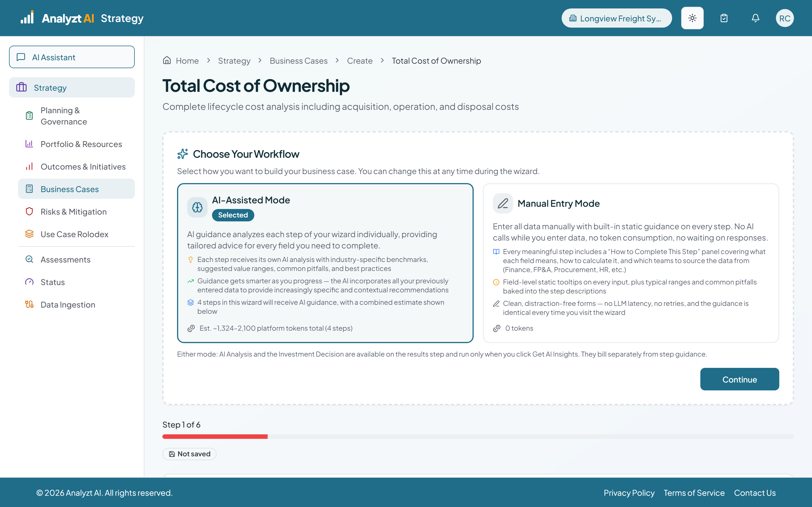
Task: Click the Data Ingestion icon in sidebar
Action: tap(29, 304)
